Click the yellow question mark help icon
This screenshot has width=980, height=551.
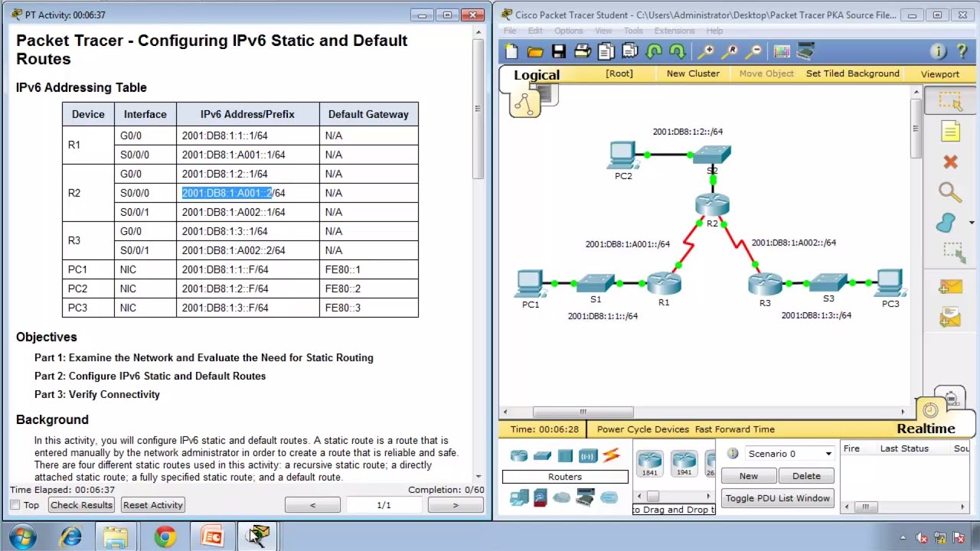point(962,51)
